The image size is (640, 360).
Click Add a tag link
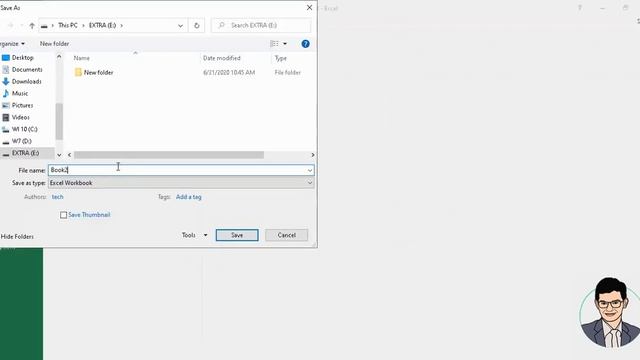(x=189, y=197)
